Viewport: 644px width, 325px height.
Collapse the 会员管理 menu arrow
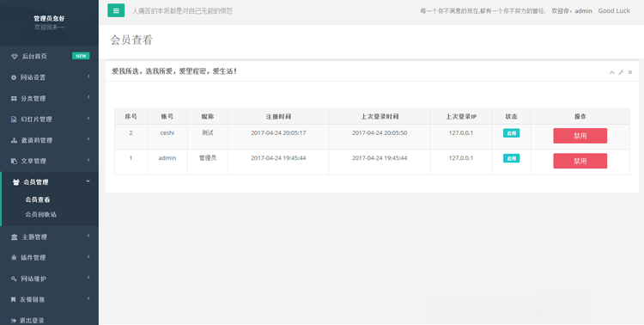pyautogui.click(x=88, y=181)
